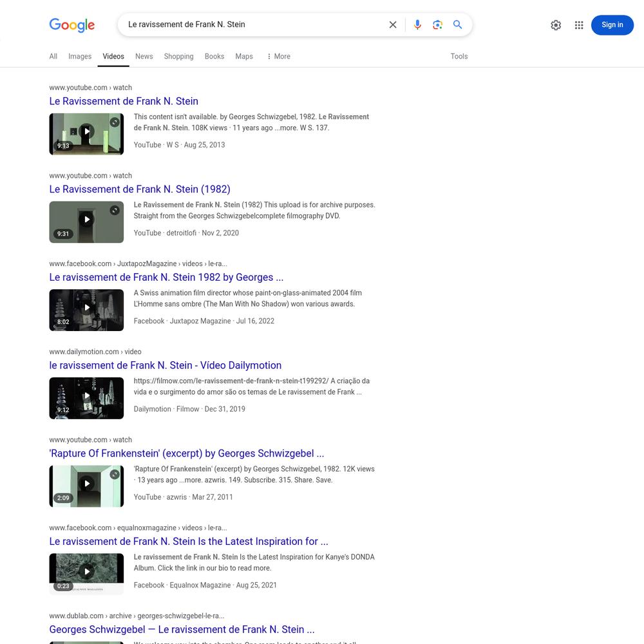Click the Google logo
Screen dimensions: 644x644
point(72,24)
